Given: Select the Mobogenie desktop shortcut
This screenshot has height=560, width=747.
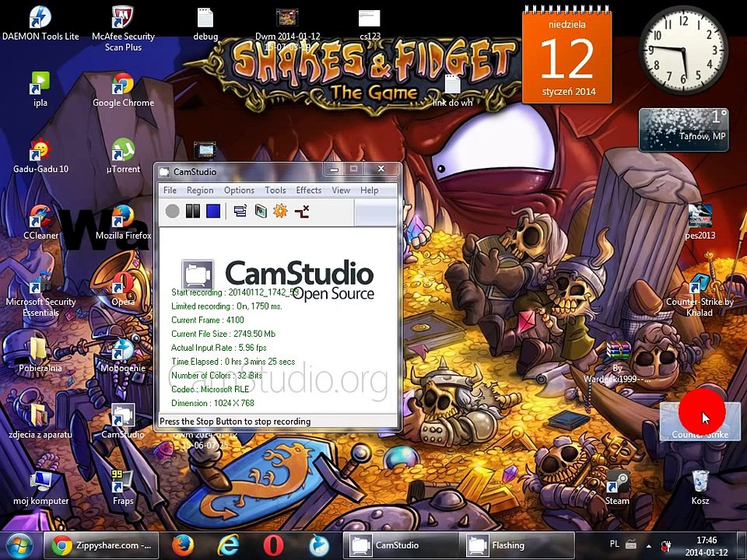Looking at the screenshot, I should pos(123,355).
